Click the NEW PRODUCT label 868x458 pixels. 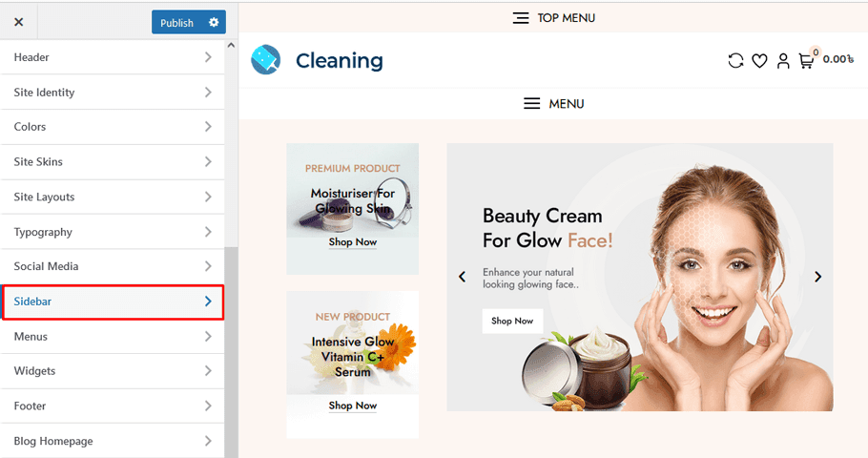(x=353, y=317)
